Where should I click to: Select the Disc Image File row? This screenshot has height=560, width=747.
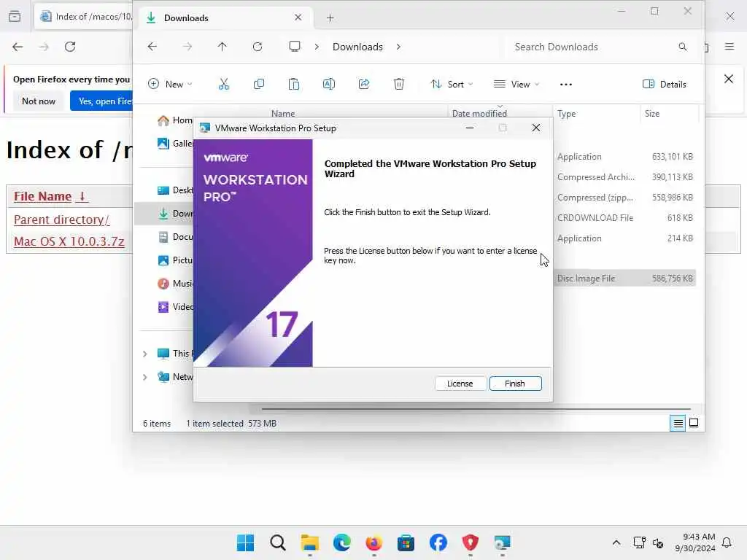624,279
